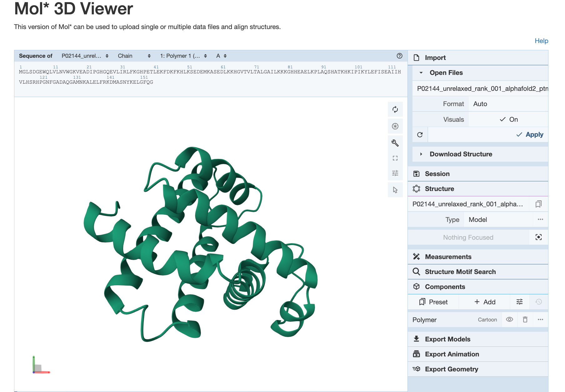
Task: Click the Nothing Focused button
Action: [468, 237]
